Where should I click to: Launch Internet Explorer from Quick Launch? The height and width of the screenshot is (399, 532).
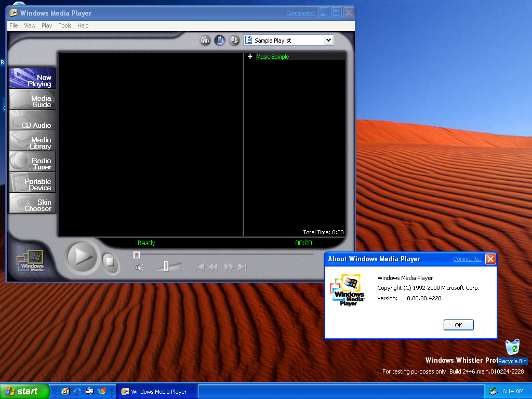(x=77, y=391)
